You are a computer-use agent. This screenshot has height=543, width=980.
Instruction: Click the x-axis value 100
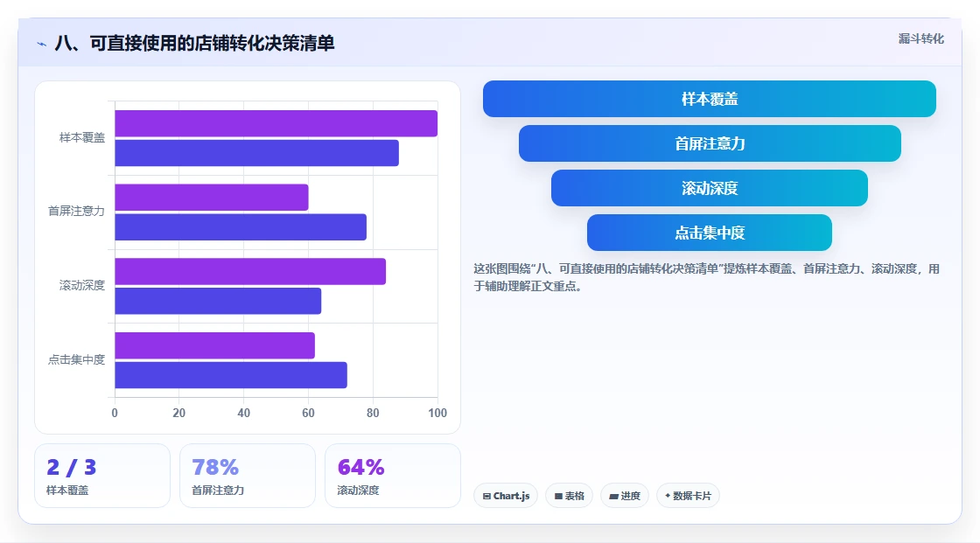(437, 413)
